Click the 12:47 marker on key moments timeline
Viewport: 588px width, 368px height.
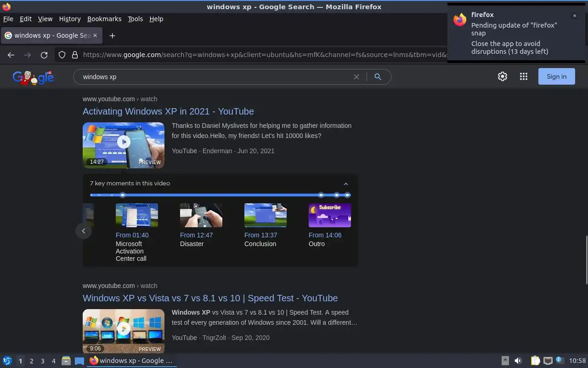coord(321,195)
